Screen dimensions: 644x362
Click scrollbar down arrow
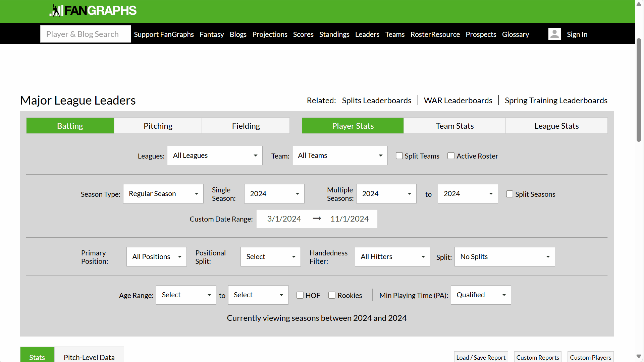coord(639,356)
